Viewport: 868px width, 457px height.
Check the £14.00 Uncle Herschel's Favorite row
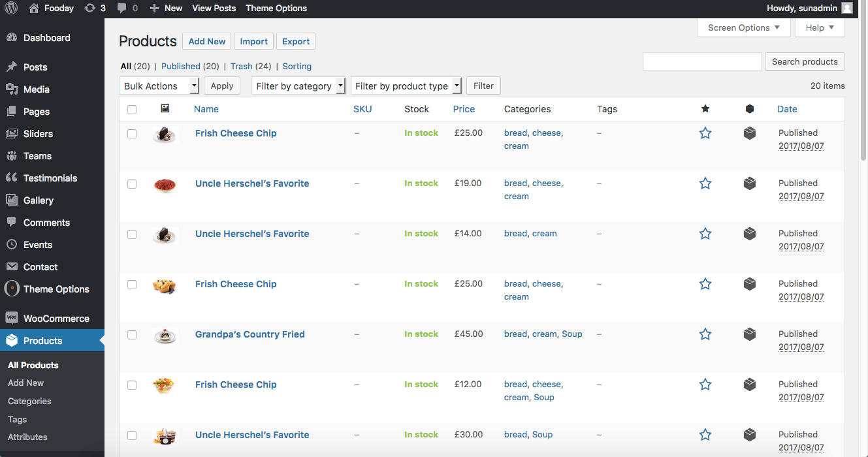tap(132, 234)
